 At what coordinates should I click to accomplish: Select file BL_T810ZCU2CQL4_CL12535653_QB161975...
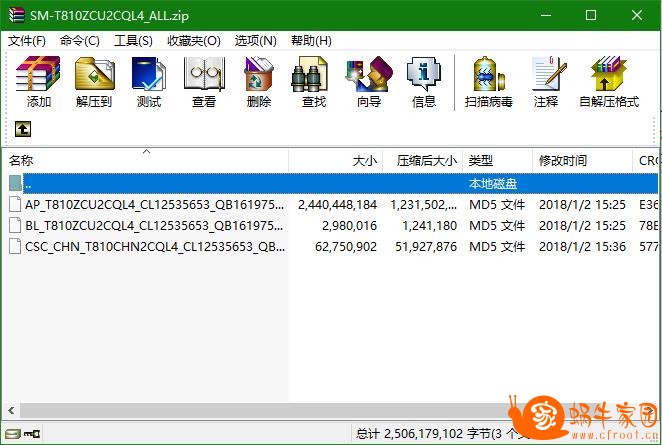154,225
